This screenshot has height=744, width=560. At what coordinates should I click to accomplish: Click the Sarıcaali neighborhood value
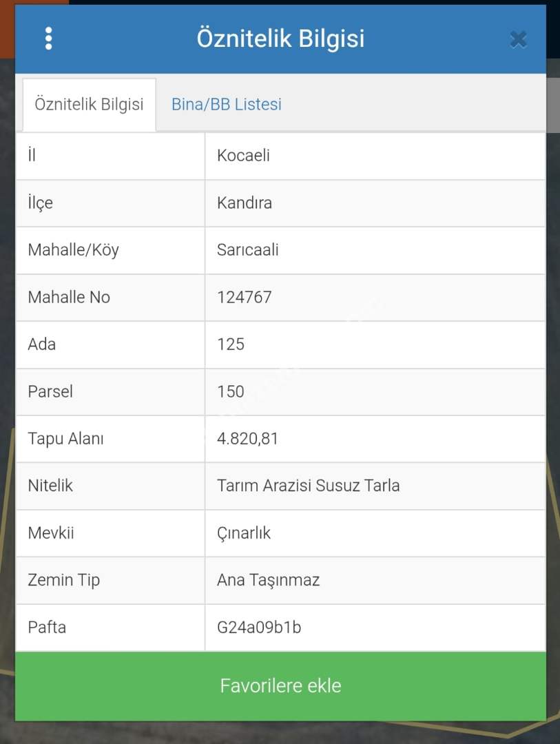click(248, 250)
